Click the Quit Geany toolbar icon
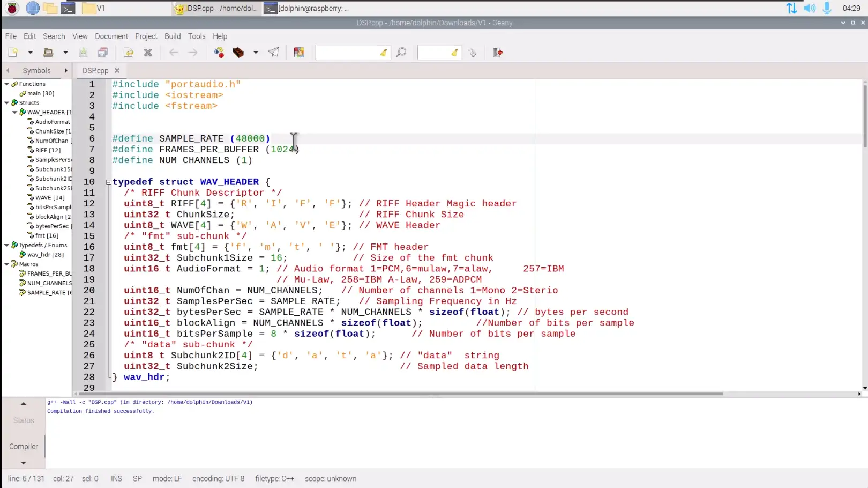Screen dimensions: 868x488 coord(497,53)
